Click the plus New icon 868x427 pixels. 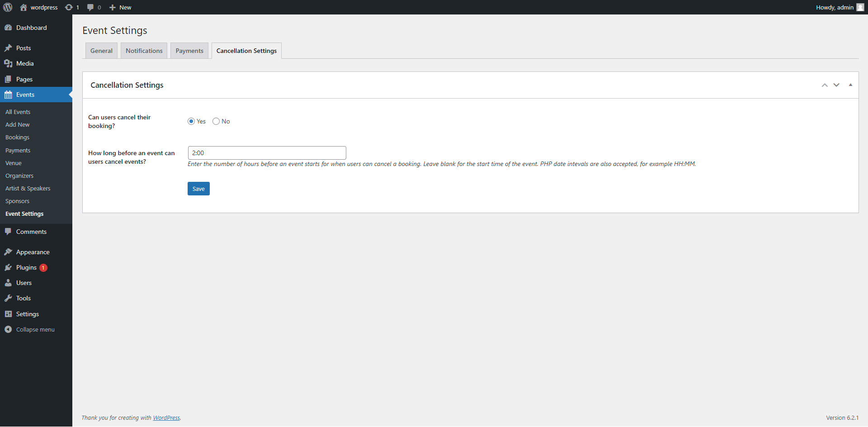[x=113, y=7]
